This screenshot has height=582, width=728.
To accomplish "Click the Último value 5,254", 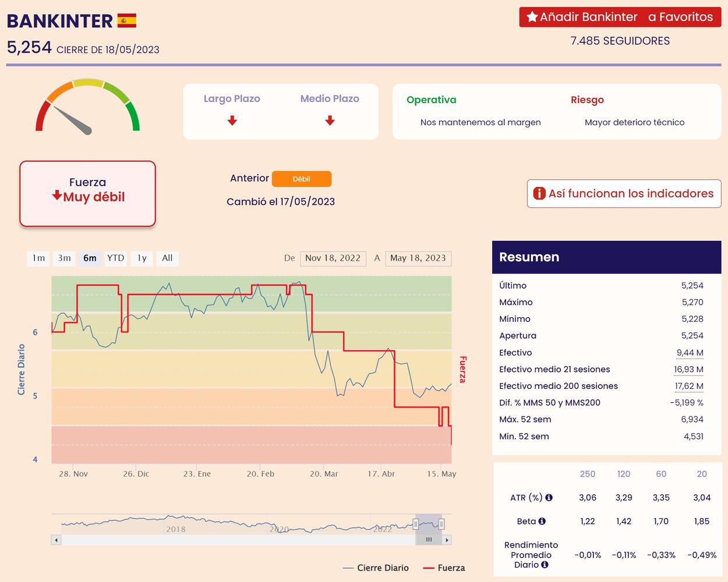I will point(692,286).
